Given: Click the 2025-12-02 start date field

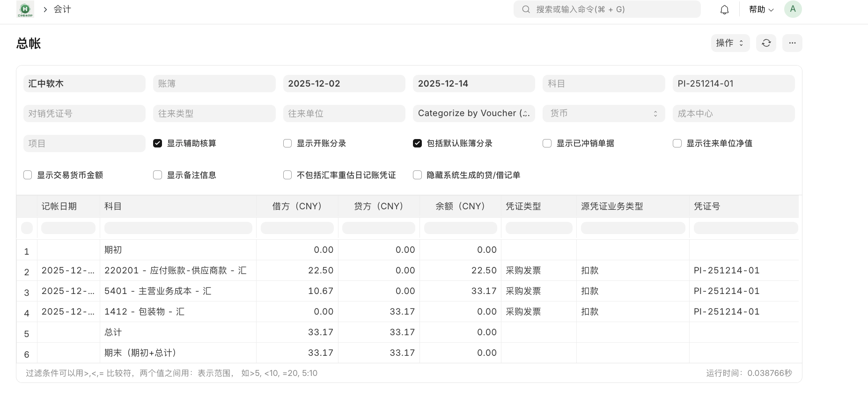Looking at the screenshot, I should tap(344, 84).
